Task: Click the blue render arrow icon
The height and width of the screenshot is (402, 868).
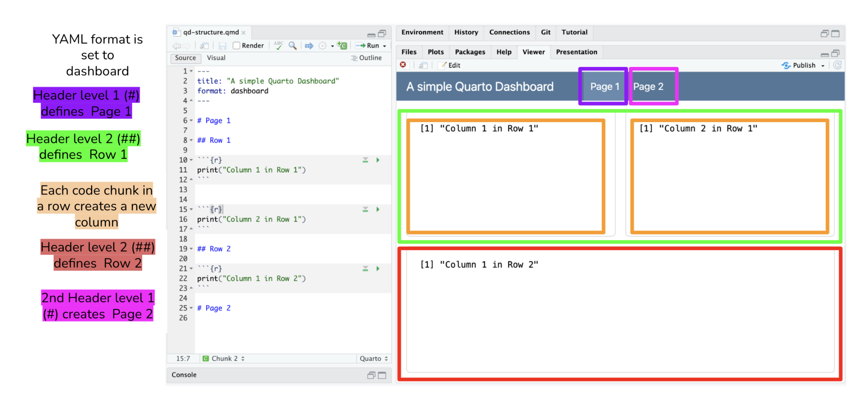Action: 309,46
